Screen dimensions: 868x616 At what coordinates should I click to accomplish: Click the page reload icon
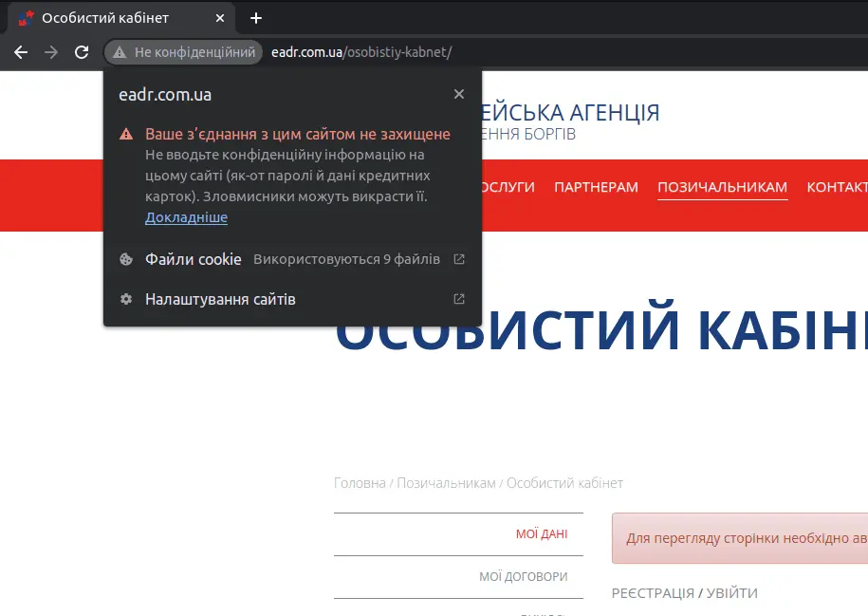(x=82, y=52)
